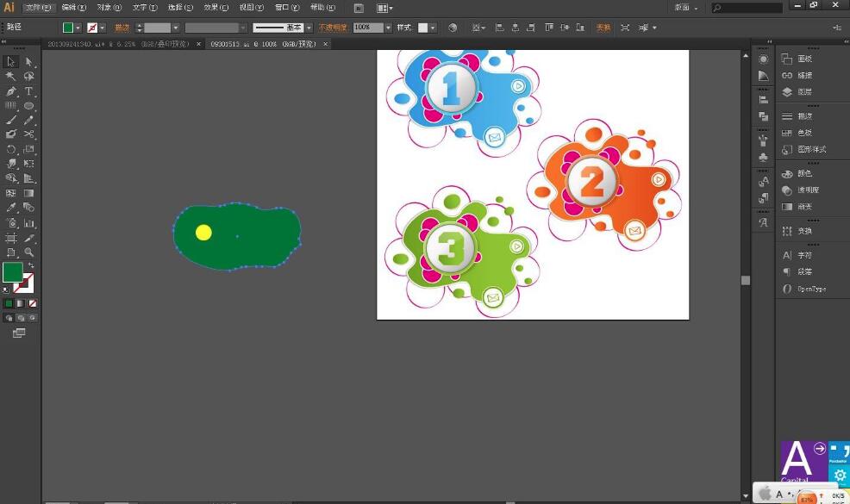Viewport: 850px width, 504px height.
Task: Open the 文件 (File) menu
Action: (39, 8)
